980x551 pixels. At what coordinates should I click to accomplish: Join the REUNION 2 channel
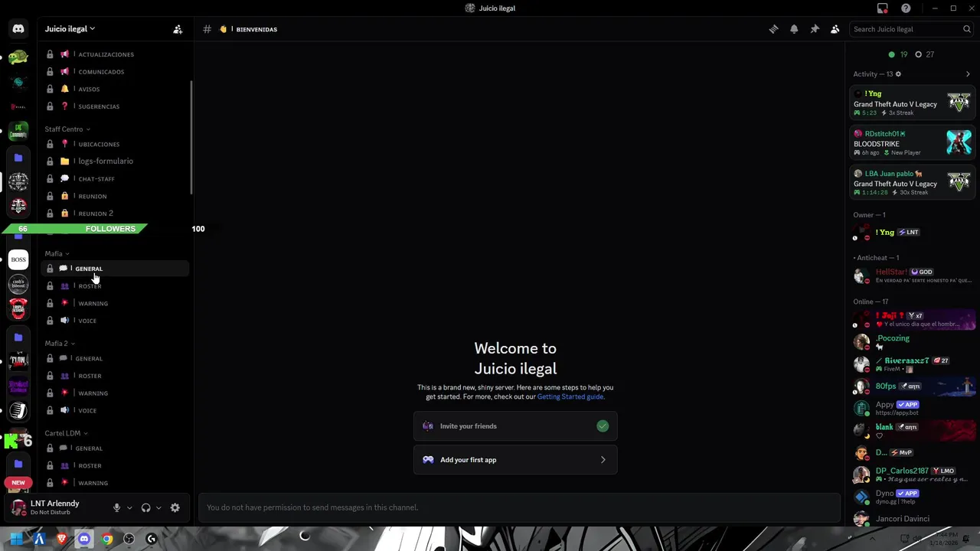click(x=115, y=214)
